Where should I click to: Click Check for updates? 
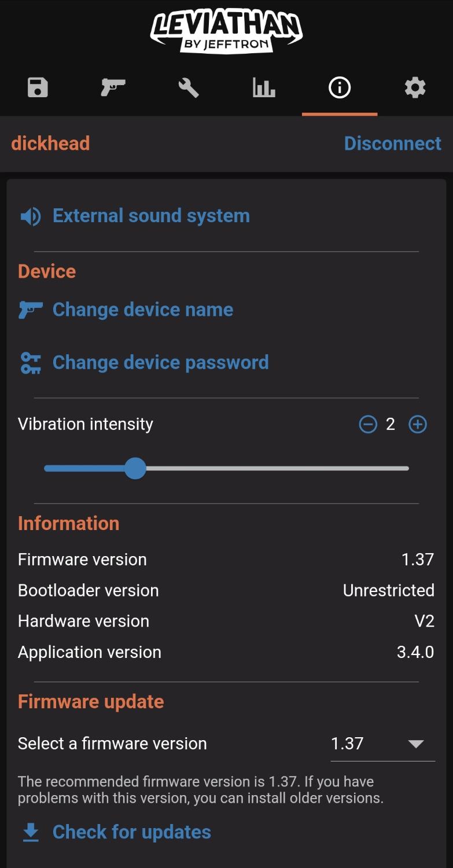pyautogui.click(x=131, y=832)
